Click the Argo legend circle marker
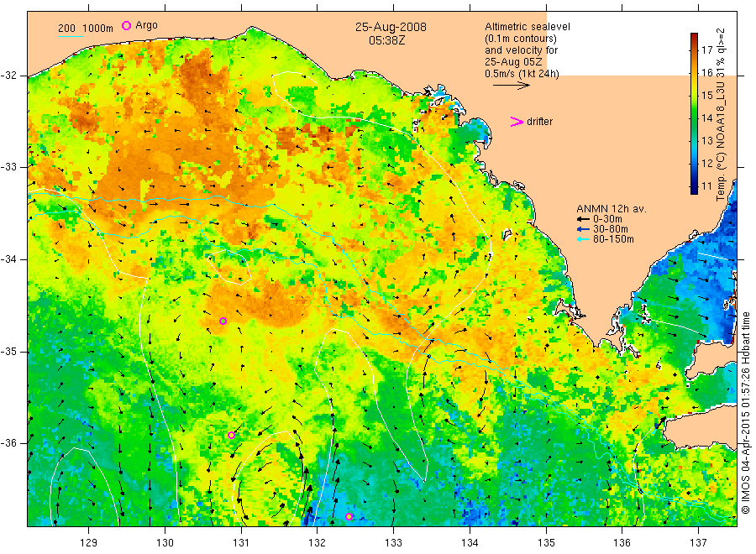Image resolution: width=756 pixels, height=554 pixels. (126, 25)
